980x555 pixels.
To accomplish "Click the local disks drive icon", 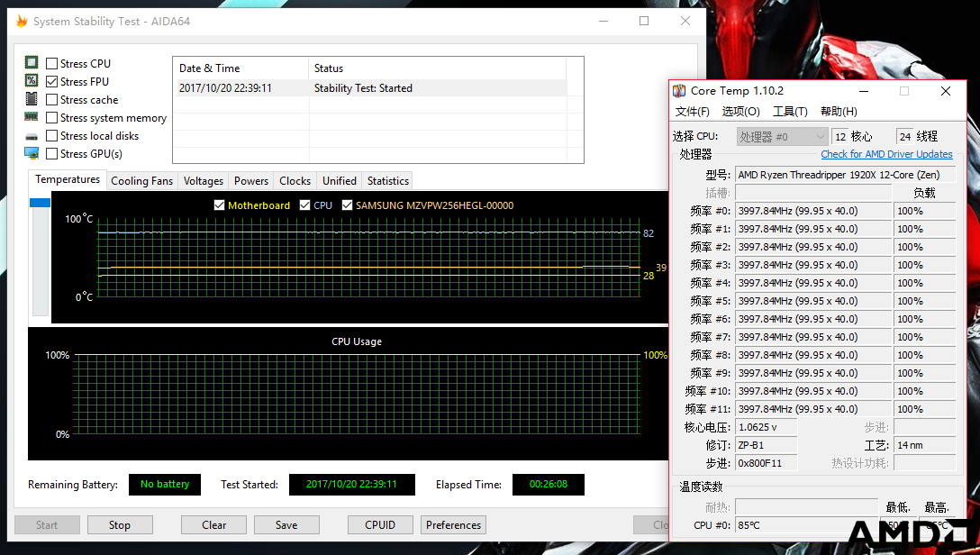I will click(32, 136).
